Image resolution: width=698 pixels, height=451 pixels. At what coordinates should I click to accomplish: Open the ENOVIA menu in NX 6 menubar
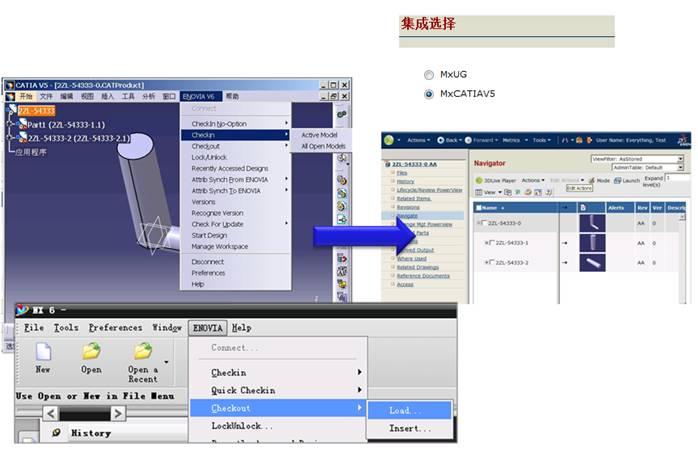click(207, 328)
